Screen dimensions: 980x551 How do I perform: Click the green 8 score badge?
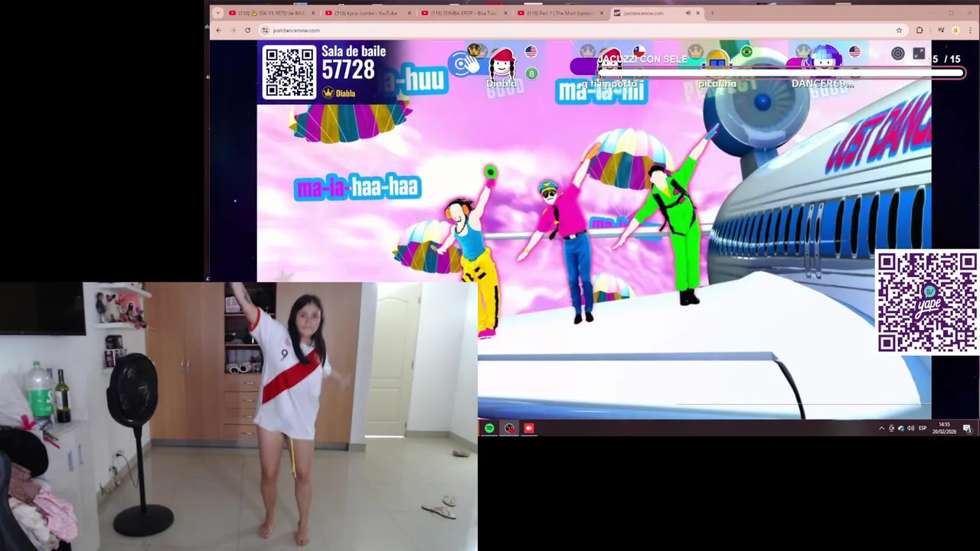[531, 73]
